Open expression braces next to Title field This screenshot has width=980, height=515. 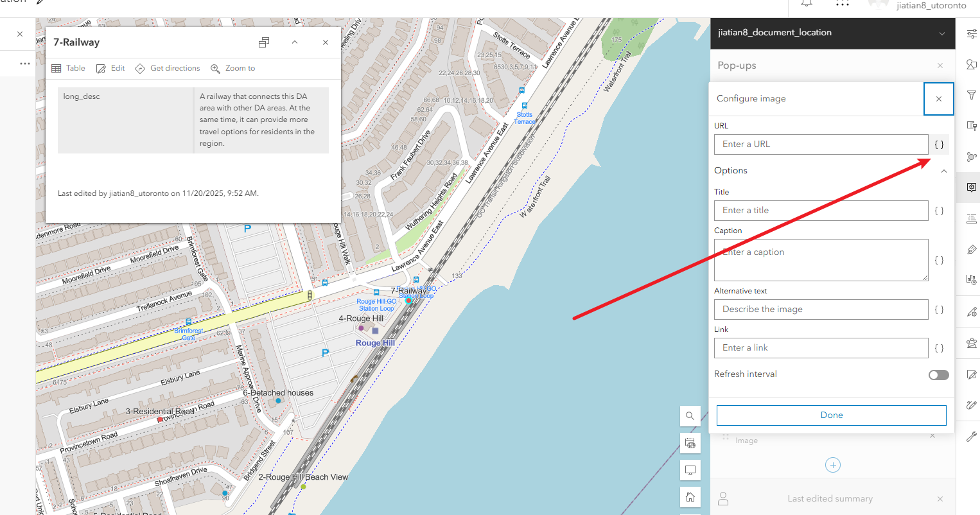click(939, 211)
